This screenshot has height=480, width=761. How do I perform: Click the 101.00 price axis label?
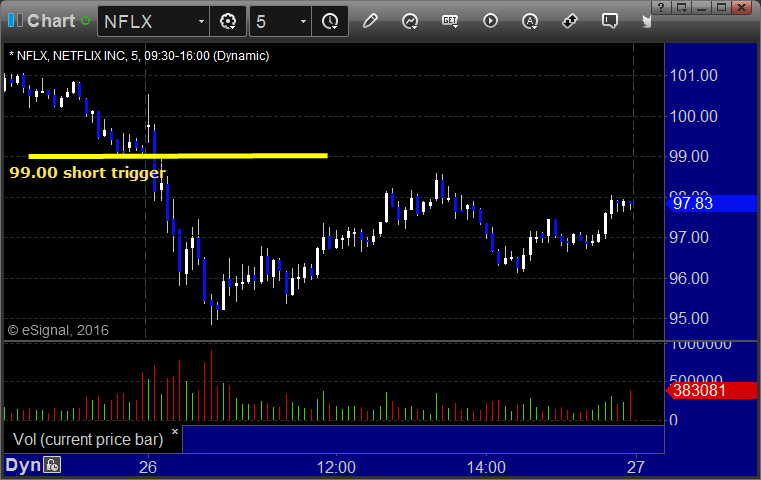[694, 76]
